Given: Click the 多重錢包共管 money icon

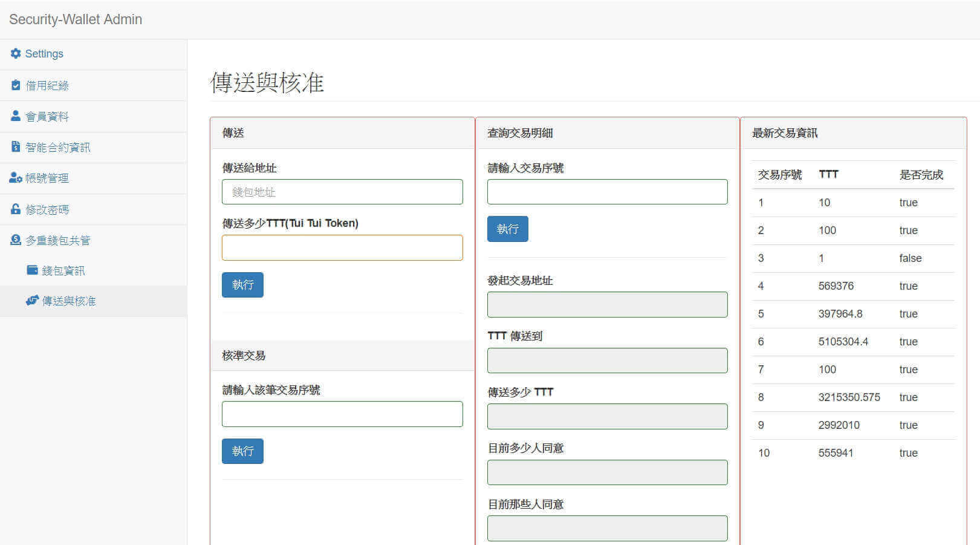Looking at the screenshot, I should (x=16, y=240).
